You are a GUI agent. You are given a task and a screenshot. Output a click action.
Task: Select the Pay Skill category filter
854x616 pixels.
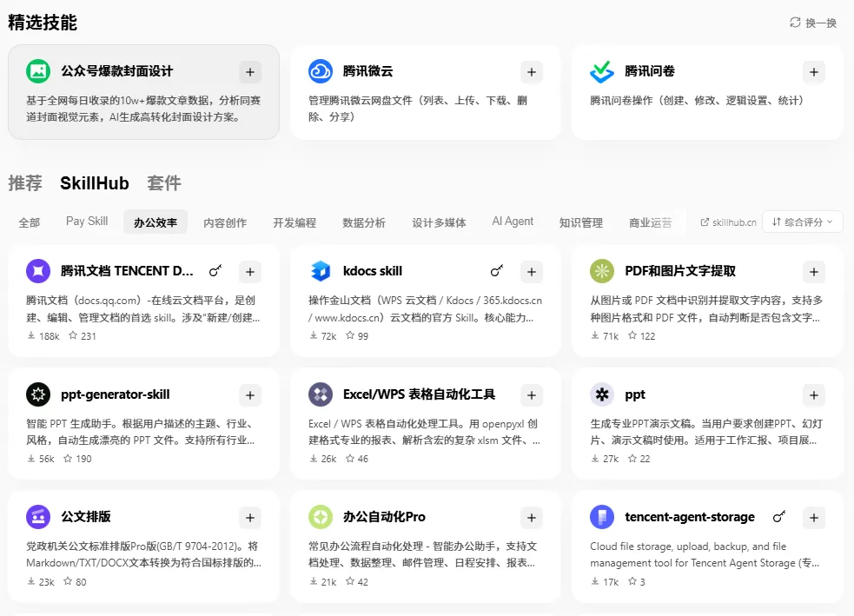click(87, 222)
